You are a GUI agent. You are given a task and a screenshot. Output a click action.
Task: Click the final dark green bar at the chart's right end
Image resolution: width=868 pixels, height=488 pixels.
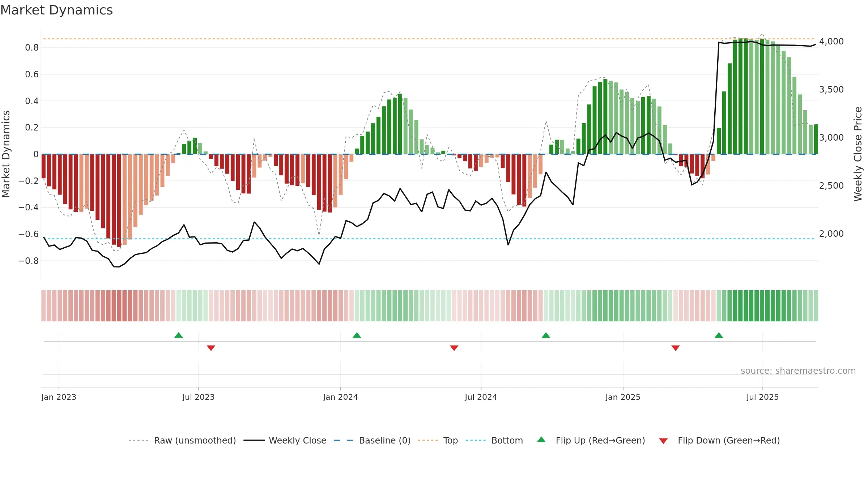pos(816,139)
